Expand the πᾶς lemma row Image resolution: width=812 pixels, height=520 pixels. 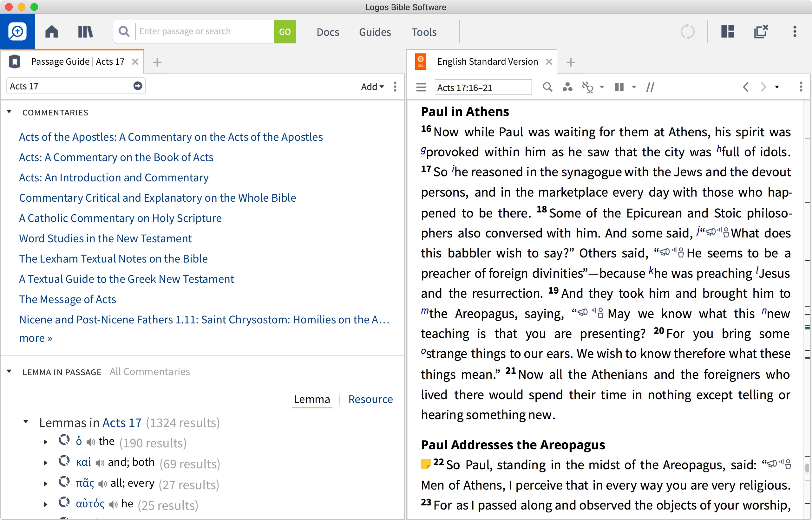[x=46, y=484]
